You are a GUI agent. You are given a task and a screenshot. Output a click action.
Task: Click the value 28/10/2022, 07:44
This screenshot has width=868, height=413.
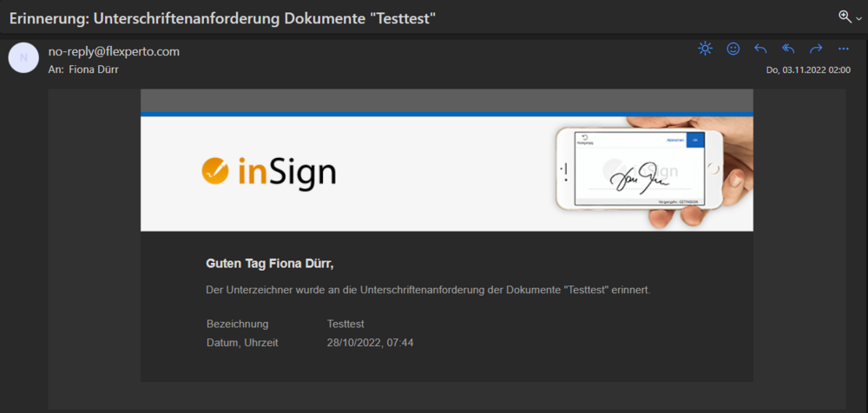(x=371, y=343)
